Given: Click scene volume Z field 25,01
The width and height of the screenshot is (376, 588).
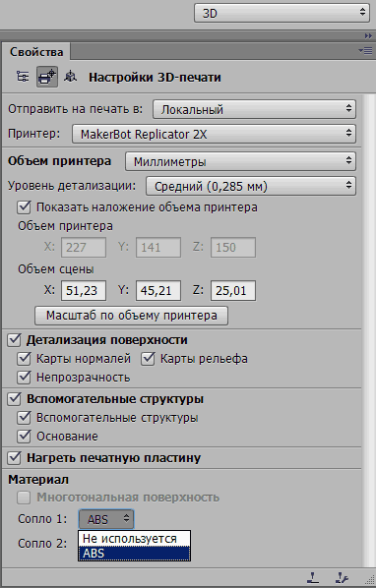Looking at the screenshot, I should click(233, 291).
